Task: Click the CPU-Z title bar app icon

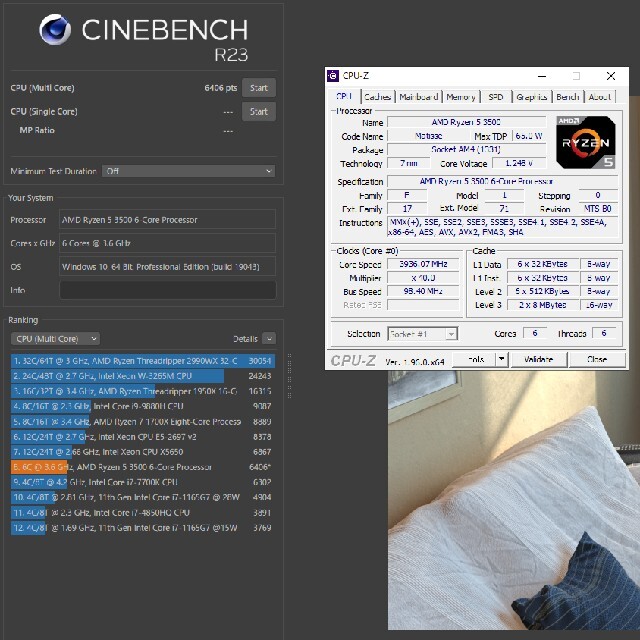Action: (333, 76)
